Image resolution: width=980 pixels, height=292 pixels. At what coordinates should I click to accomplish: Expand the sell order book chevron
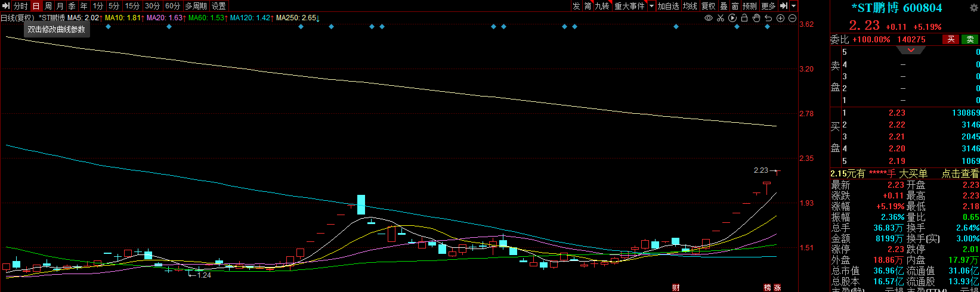pyautogui.click(x=910, y=51)
